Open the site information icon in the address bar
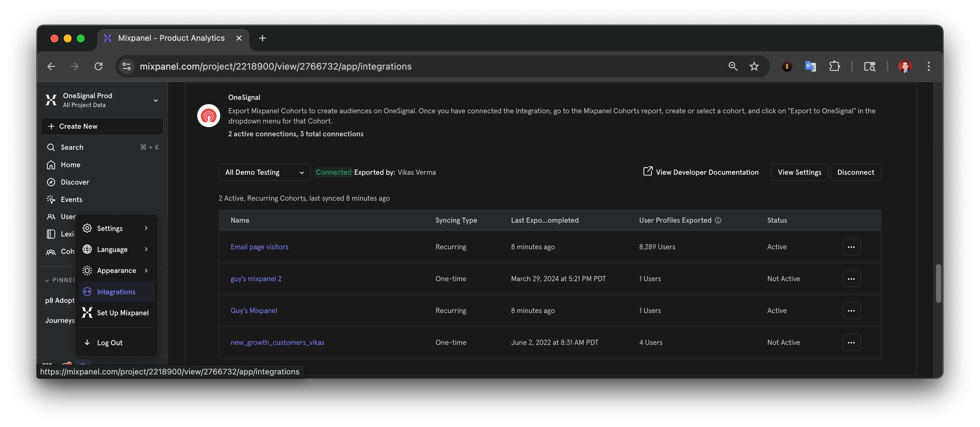 127,66
